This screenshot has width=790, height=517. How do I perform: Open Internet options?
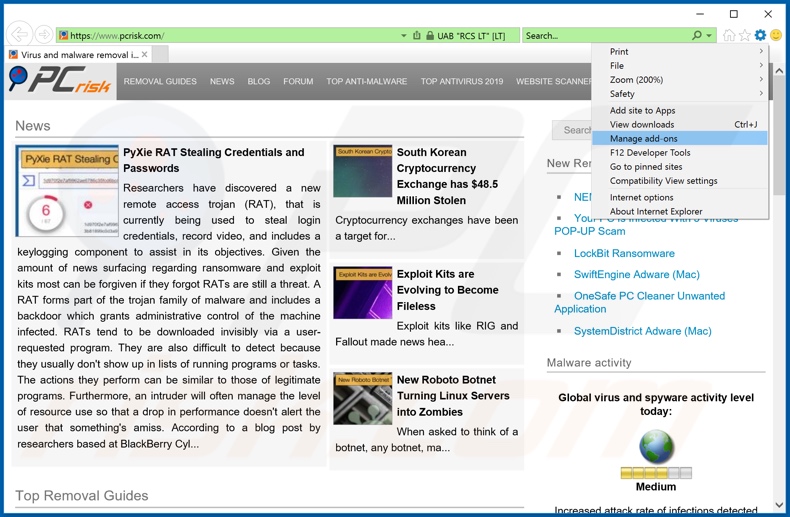(x=680, y=198)
